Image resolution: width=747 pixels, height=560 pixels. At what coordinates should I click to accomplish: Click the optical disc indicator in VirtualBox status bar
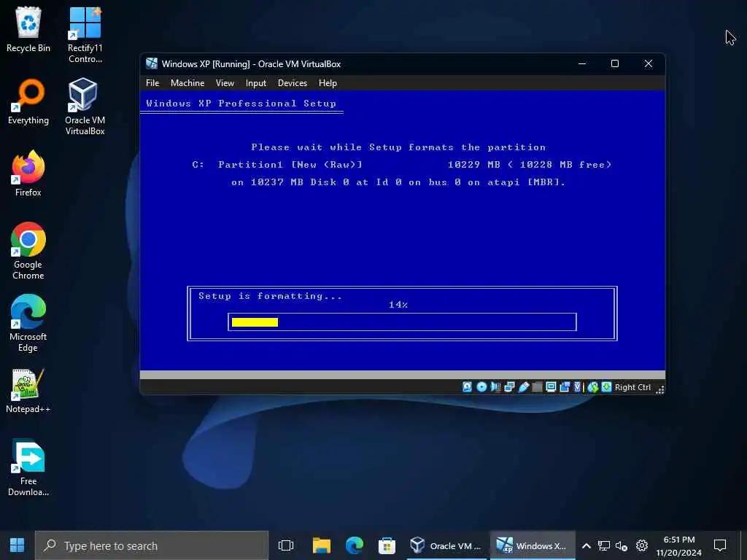click(x=481, y=387)
